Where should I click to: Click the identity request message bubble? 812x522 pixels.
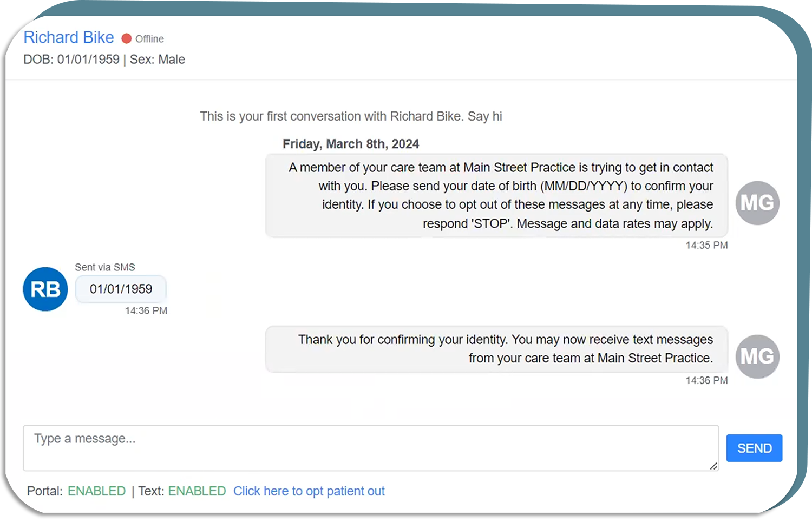496,196
